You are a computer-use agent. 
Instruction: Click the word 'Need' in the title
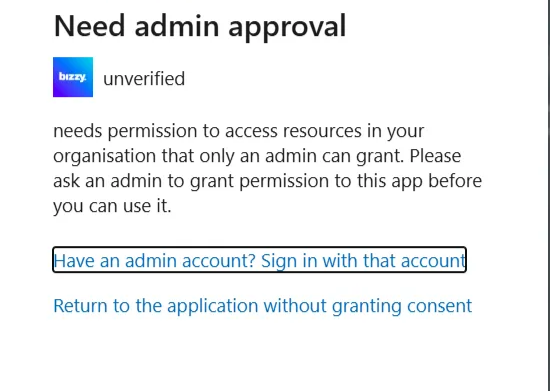pyautogui.click(x=89, y=26)
